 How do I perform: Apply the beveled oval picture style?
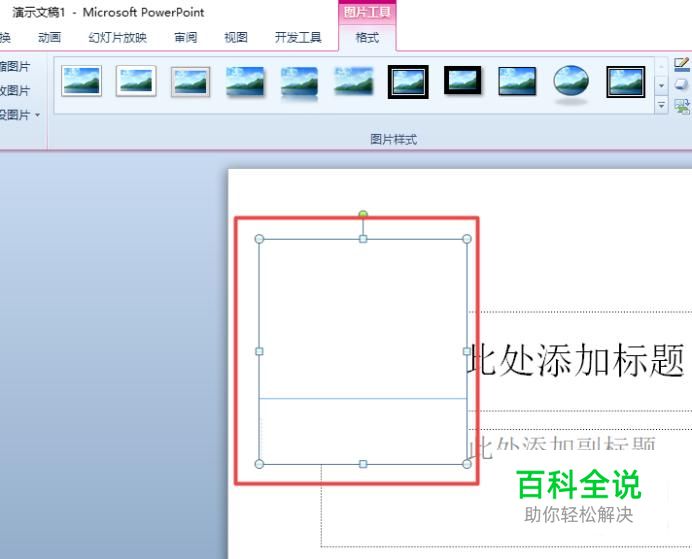tap(571, 83)
